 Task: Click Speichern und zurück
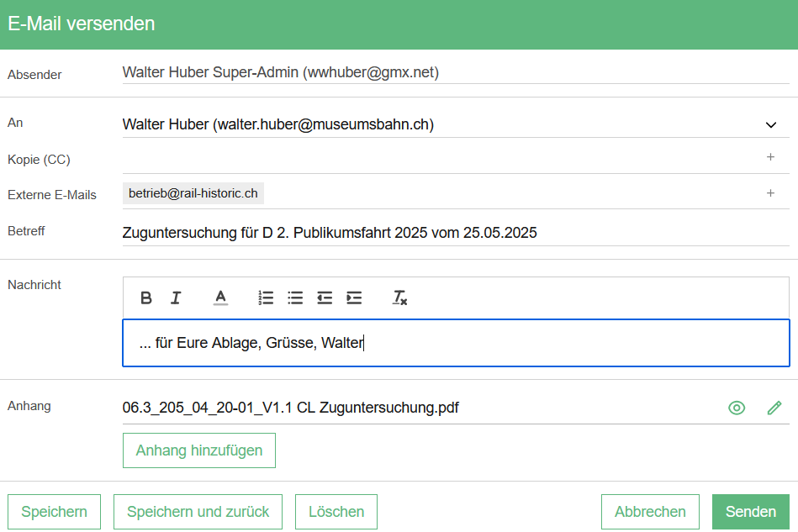[197, 511]
